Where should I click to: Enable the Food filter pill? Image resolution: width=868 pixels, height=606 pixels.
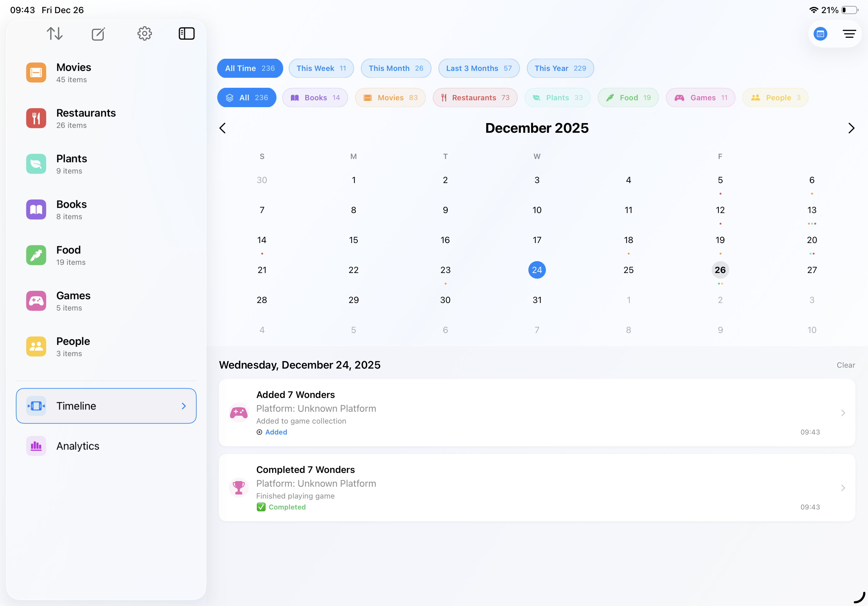(627, 97)
